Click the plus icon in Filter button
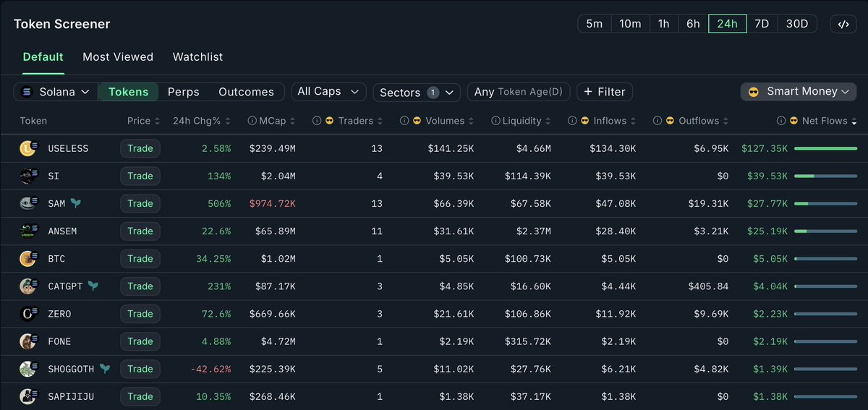The image size is (868, 410). tap(589, 92)
